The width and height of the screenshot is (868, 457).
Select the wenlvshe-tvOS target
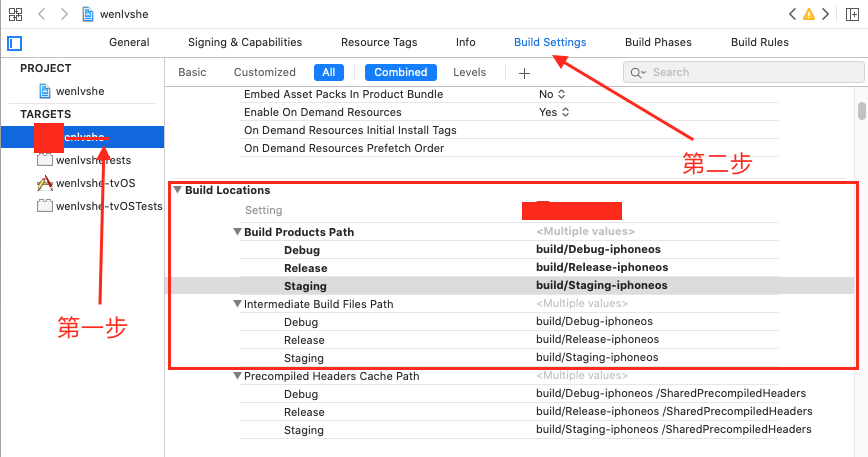point(95,183)
